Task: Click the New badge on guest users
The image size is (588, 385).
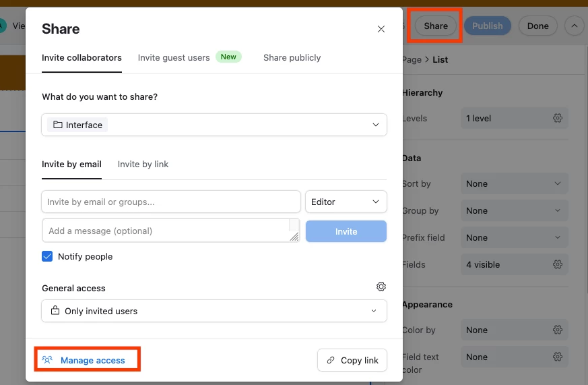Action: point(228,57)
